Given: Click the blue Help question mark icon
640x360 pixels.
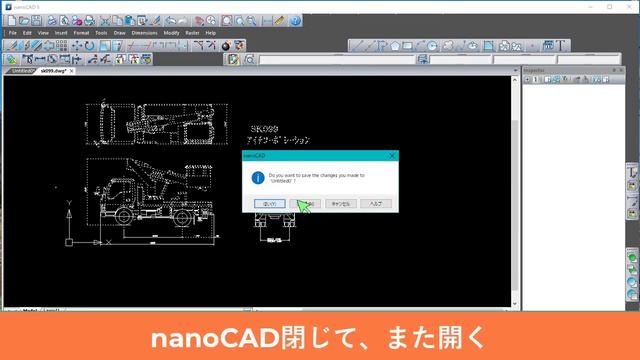Looking at the screenshot, I should pyautogui.click(x=296, y=20).
